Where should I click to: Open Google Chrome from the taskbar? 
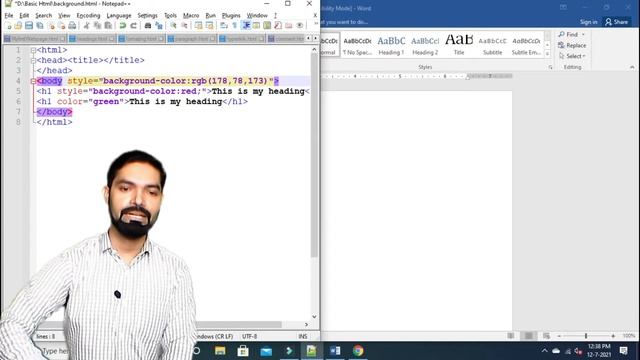click(358, 351)
